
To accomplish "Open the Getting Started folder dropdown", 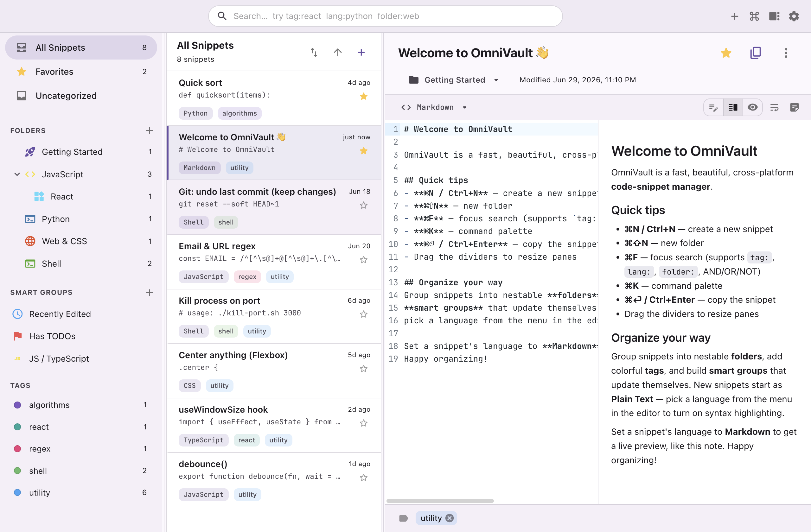I will (454, 80).
